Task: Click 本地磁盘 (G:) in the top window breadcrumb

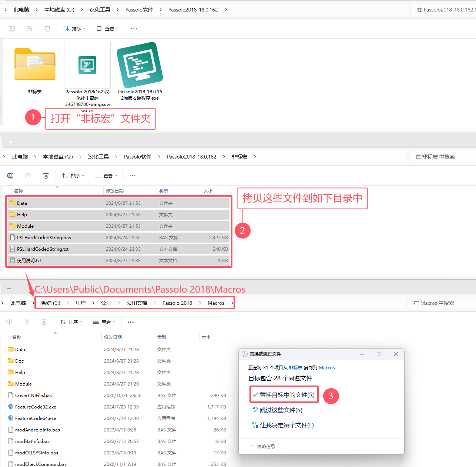Action: point(59,10)
